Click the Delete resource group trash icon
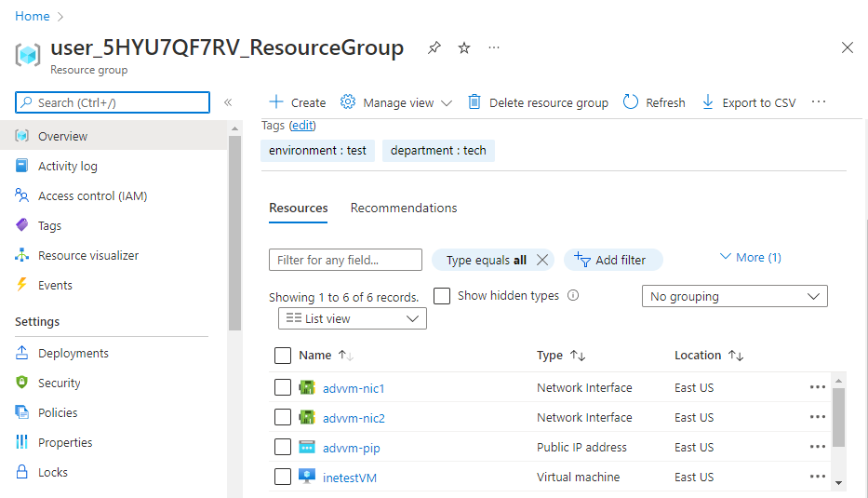Screen dimensions: 868x498 coord(474,102)
